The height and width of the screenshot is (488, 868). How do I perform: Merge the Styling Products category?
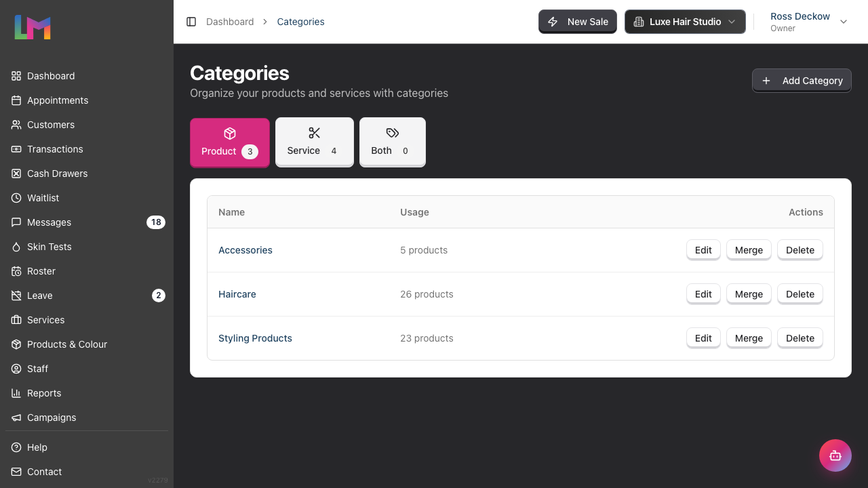point(749,338)
